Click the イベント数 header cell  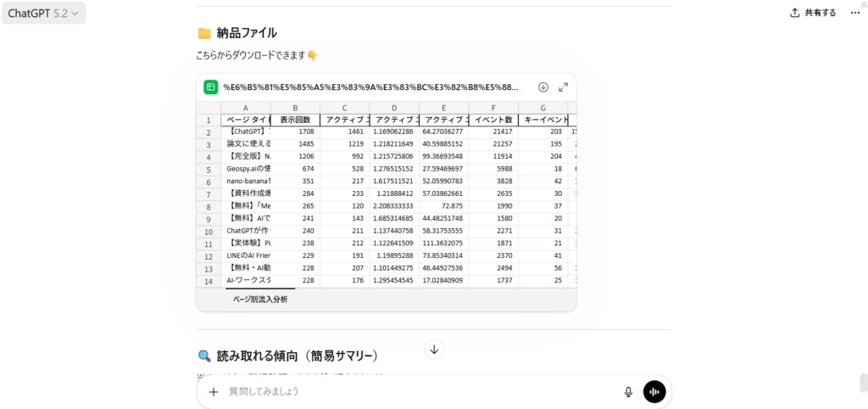492,120
